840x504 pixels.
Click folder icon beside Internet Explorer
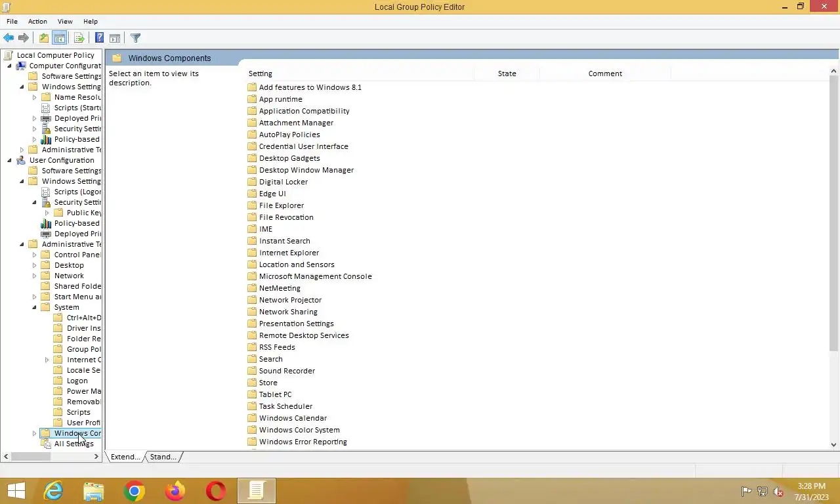[x=252, y=253]
